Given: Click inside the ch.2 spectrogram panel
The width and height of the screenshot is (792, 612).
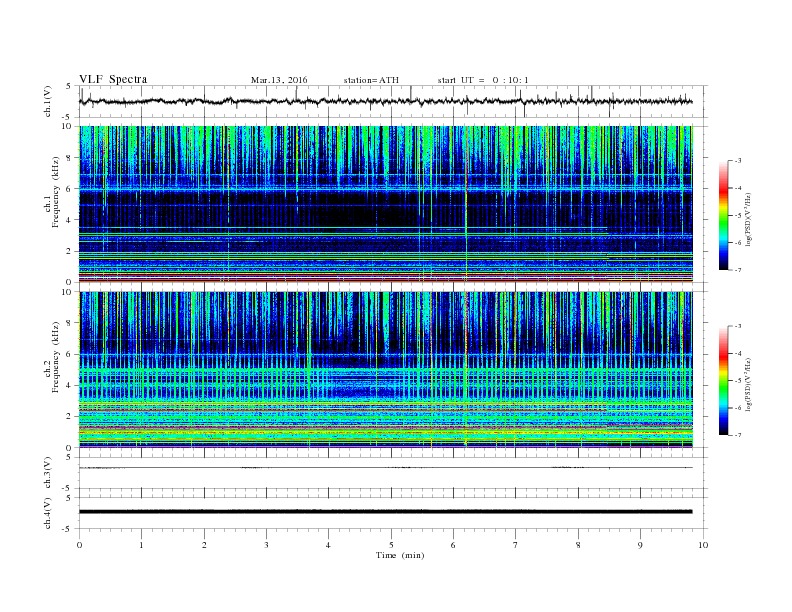Looking at the screenshot, I should tap(385, 369).
